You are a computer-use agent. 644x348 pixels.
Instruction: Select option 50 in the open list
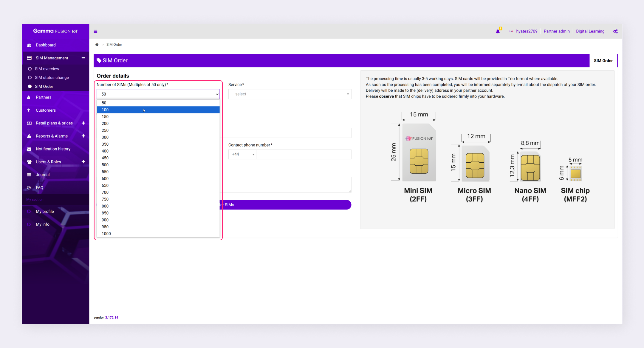(158, 103)
